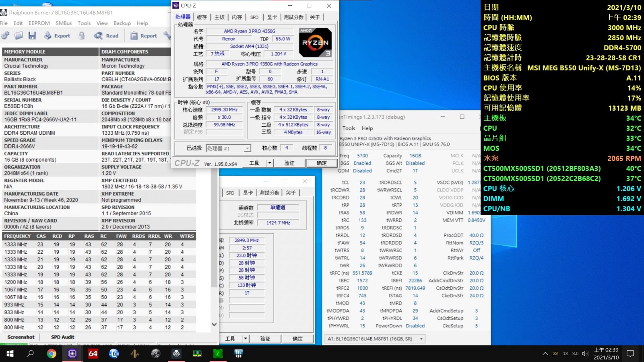
Task: Click tRFC (ns) value 551.5789 in ZenTimings
Action: pos(362,273)
